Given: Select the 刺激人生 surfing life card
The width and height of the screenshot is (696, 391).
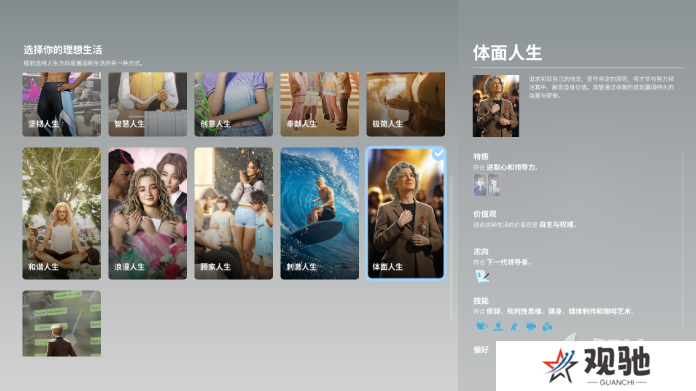Looking at the screenshot, I should [320, 213].
